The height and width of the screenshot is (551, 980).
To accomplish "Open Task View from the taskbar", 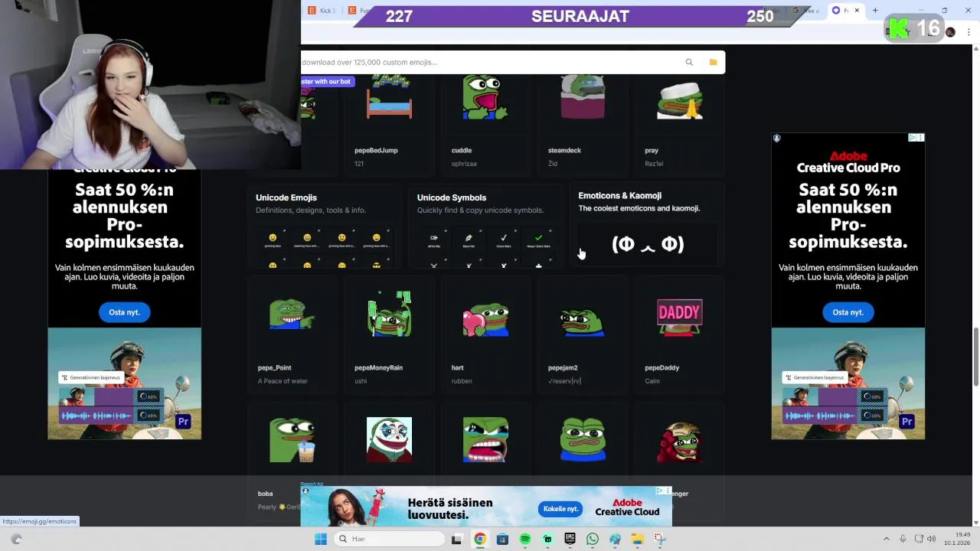I will (456, 539).
